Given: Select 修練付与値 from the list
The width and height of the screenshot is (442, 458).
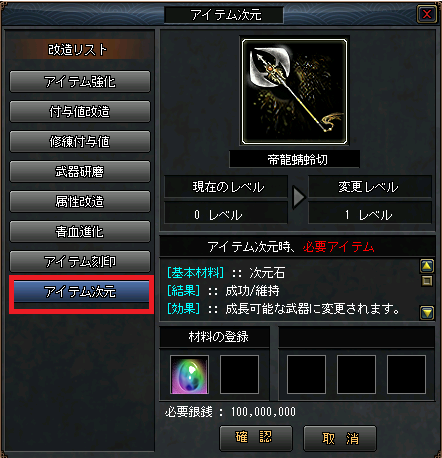Looking at the screenshot, I should point(80,141).
